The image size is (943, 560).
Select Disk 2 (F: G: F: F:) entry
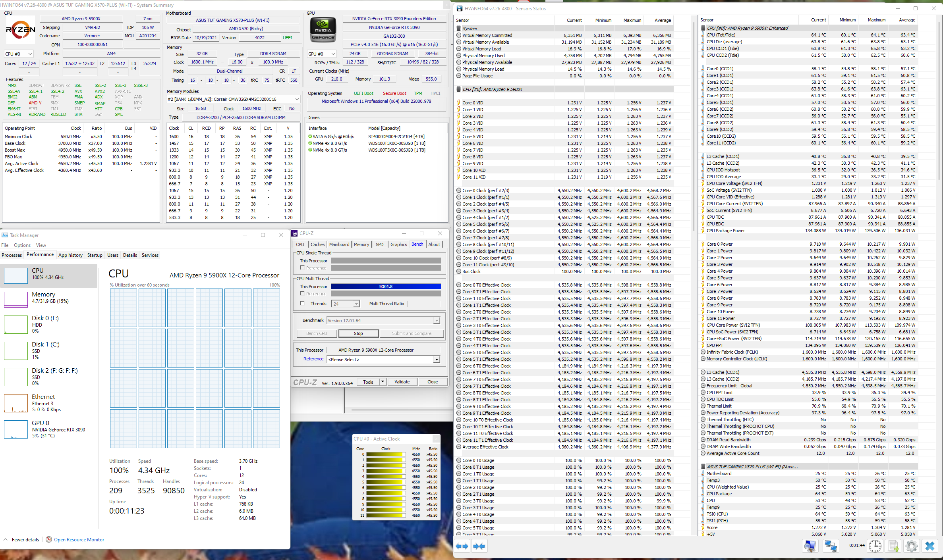[x=49, y=376]
